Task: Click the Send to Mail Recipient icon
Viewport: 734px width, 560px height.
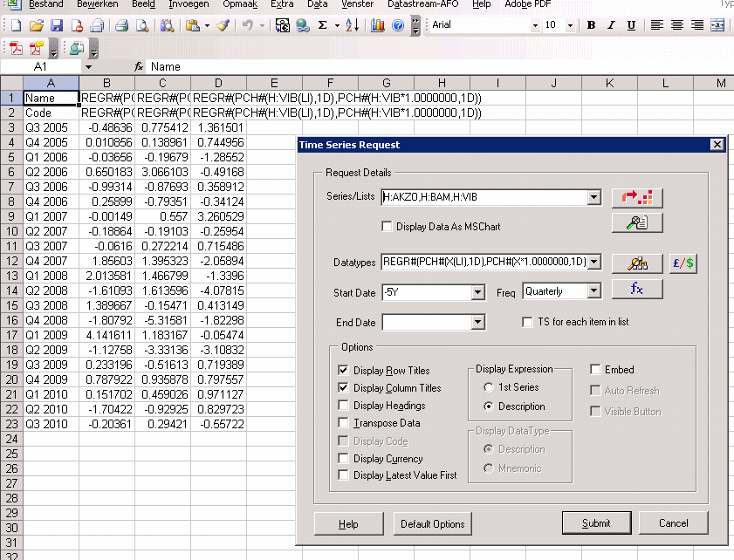Action: pos(97,25)
